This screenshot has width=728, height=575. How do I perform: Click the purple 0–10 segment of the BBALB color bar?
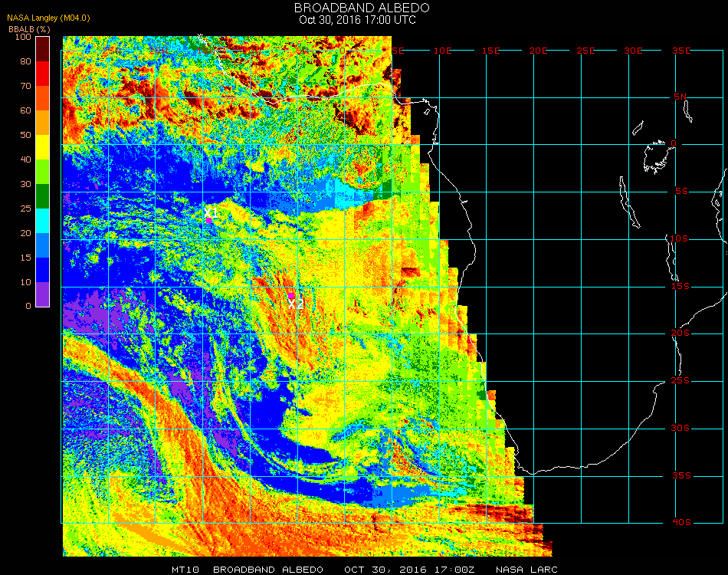(x=43, y=294)
